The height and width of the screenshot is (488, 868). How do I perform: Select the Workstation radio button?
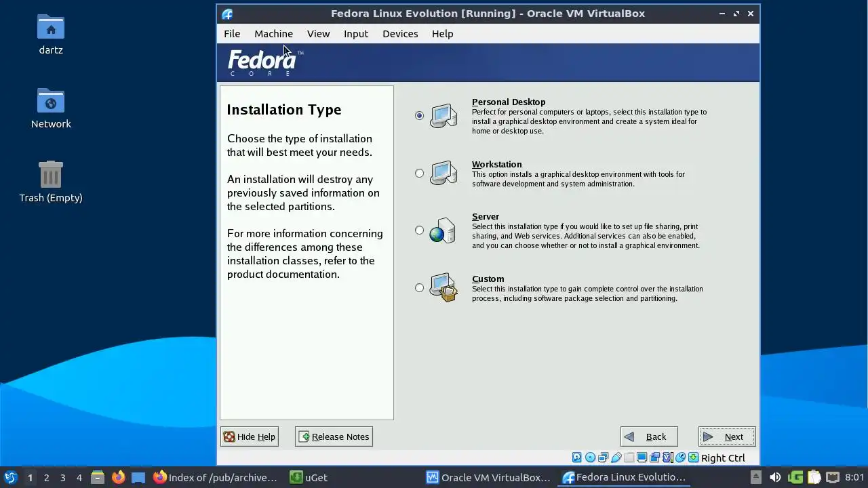[x=419, y=174]
